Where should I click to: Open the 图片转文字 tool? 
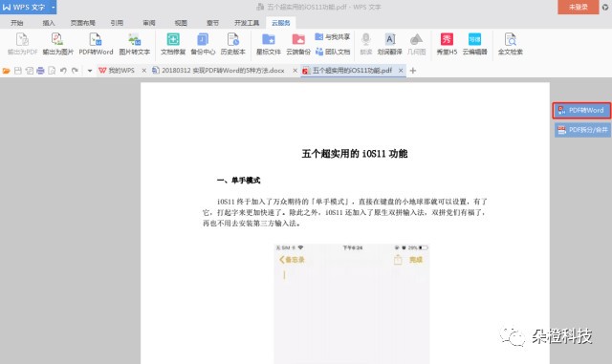tap(134, 44)
